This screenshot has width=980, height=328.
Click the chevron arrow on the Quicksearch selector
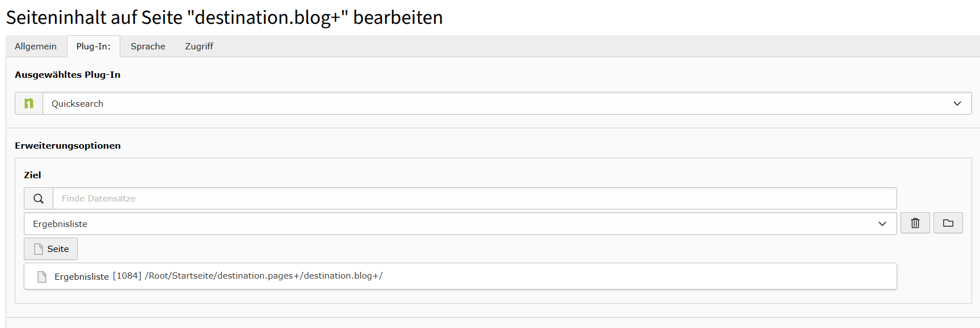(x=957, y=103)
